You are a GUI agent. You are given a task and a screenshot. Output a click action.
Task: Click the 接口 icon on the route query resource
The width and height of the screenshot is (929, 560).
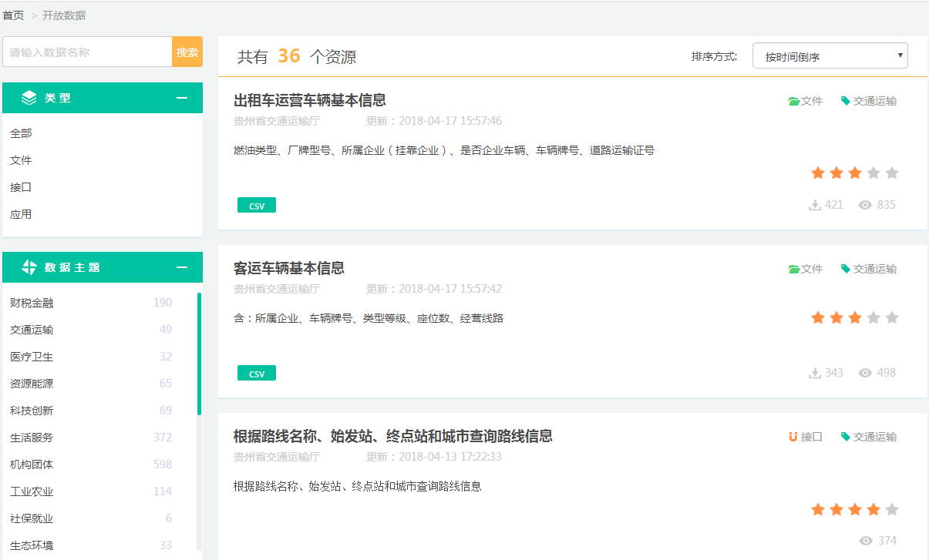click(x=793, y=437)
